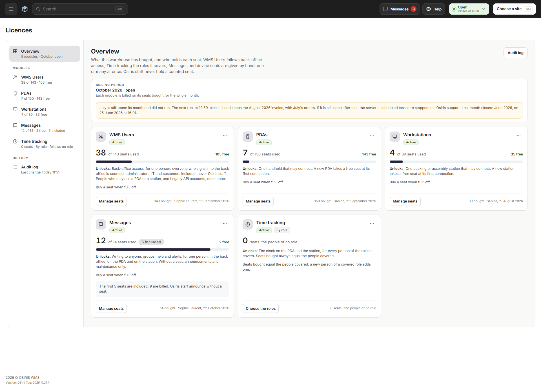Click the WMS Users seats usage bar
This screenshot has width=541, height=392.
(162, 162)
